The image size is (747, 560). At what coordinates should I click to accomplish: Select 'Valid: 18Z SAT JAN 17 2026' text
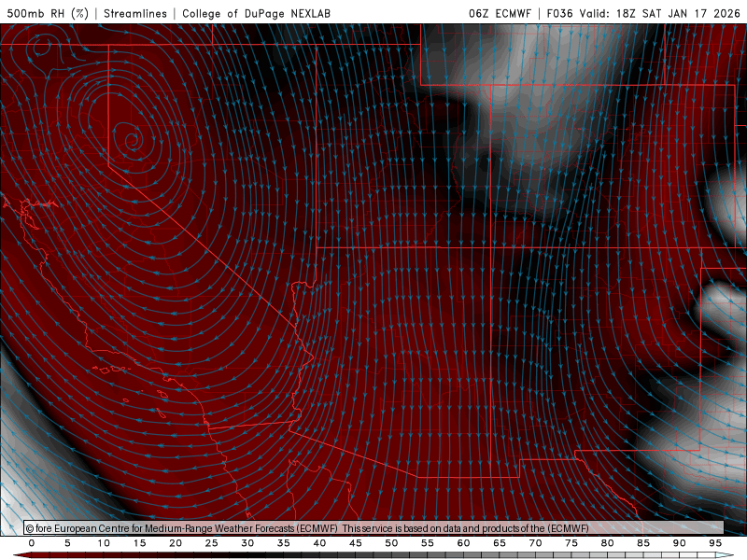point(660,13)
